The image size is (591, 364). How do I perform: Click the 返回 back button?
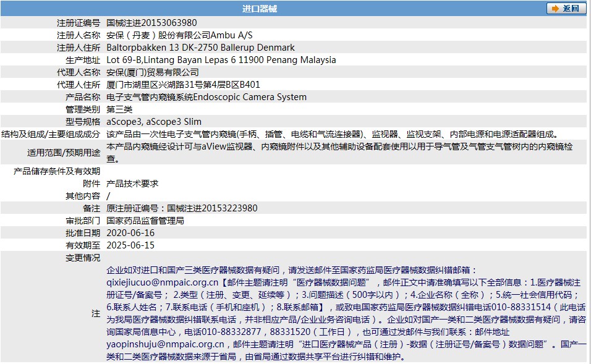click(566, 8)
